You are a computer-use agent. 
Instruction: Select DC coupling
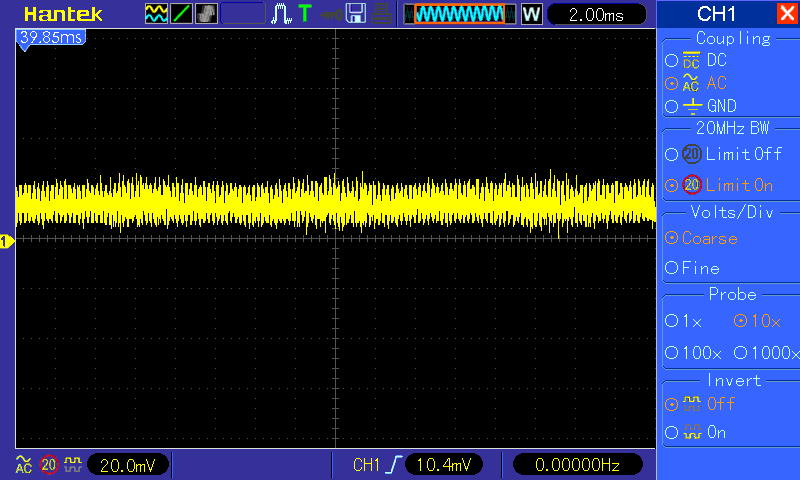click(696, 60)
